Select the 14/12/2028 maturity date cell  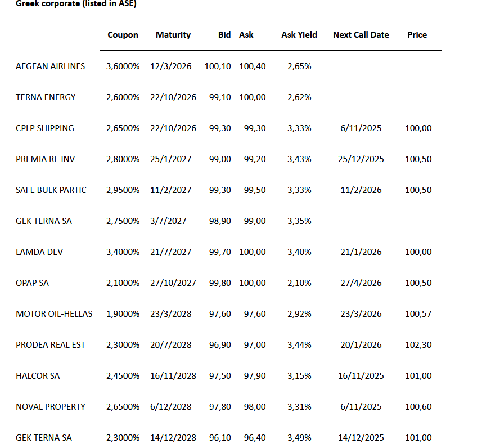tap(173, 438)
